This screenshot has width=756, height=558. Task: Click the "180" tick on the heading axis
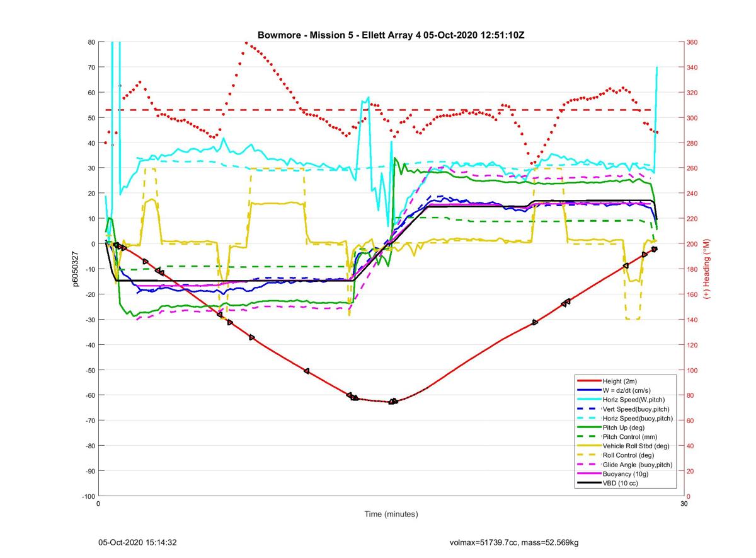coord(692,269)
